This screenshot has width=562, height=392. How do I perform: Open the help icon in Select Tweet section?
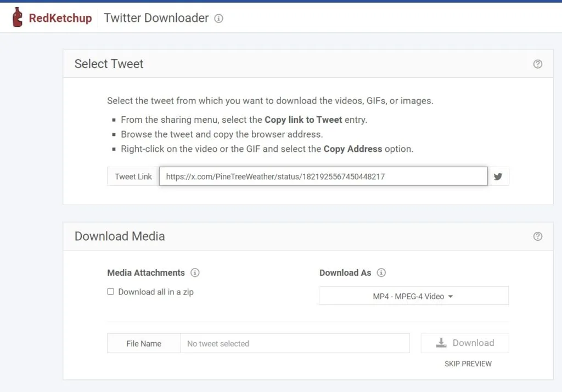[537, 64]
